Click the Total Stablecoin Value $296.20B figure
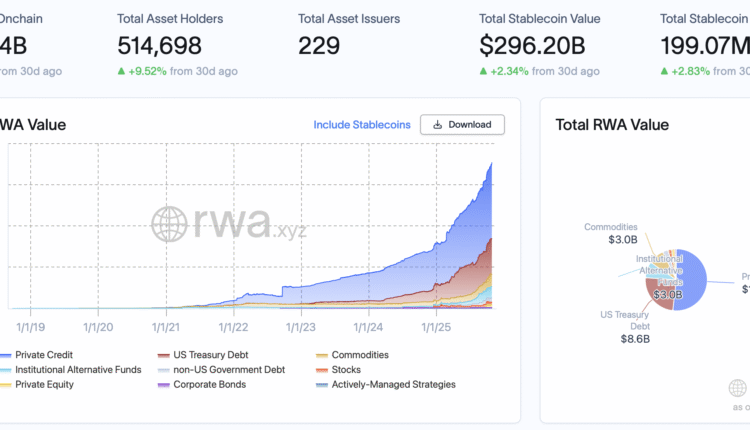Viewport: 750px width, 430px height. (x=537, y=46)
